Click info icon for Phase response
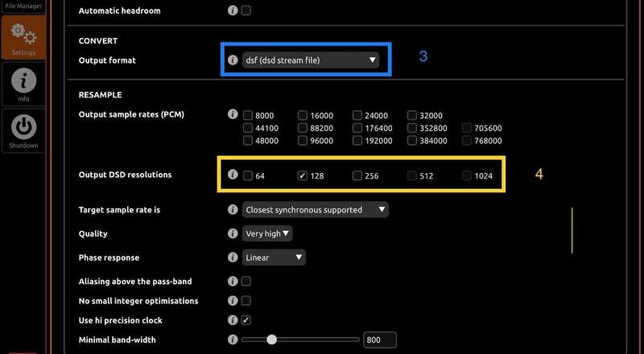 (233, 257)
